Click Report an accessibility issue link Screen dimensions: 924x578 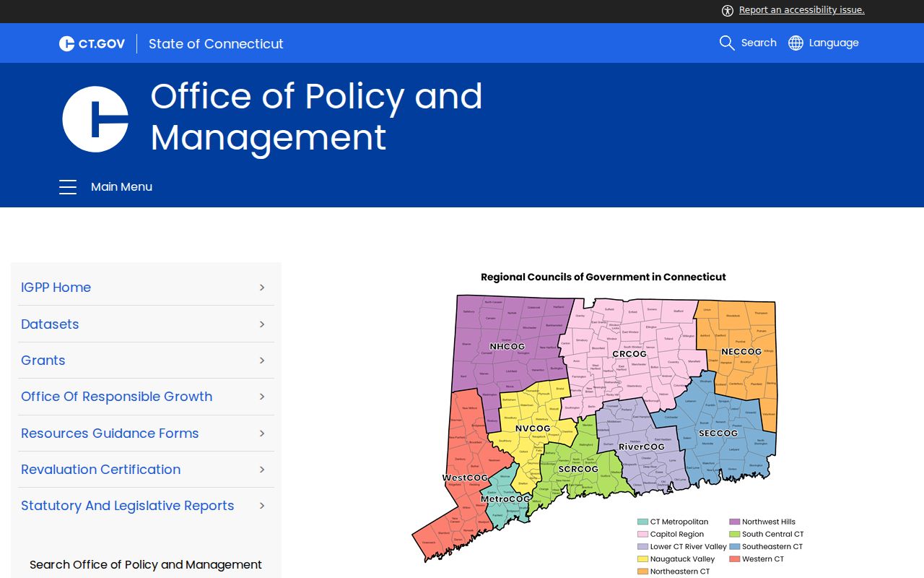tap(802, 10)
